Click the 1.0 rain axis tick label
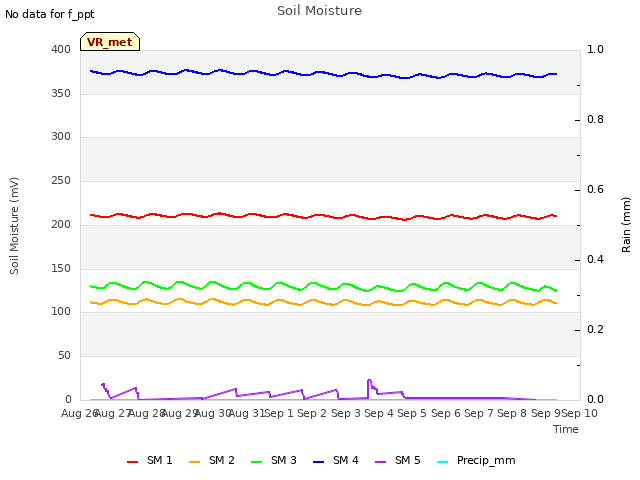640x480 pixels. point(595,49)
